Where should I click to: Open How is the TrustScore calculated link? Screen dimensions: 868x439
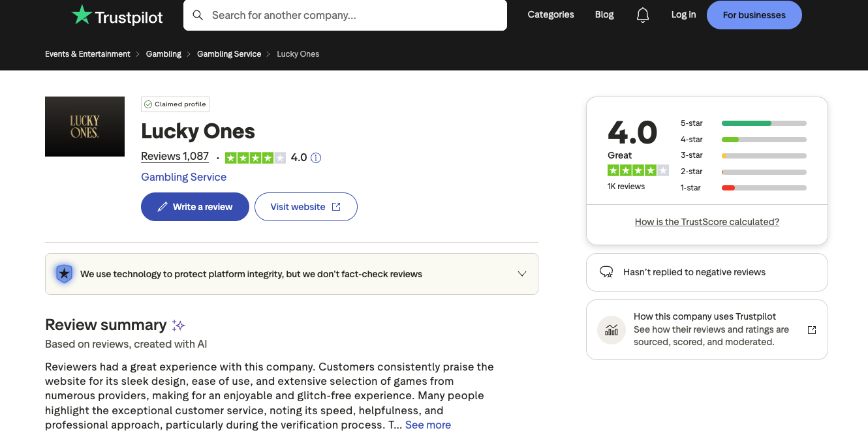pyautogui.click(x=707, y=222)
